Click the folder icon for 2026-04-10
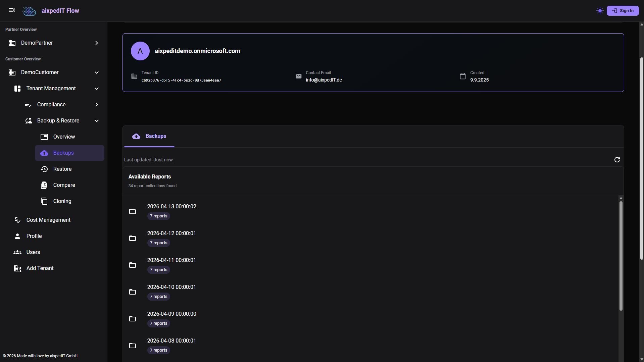This screenshot has width=644, height=362. [x=133, y=292]
